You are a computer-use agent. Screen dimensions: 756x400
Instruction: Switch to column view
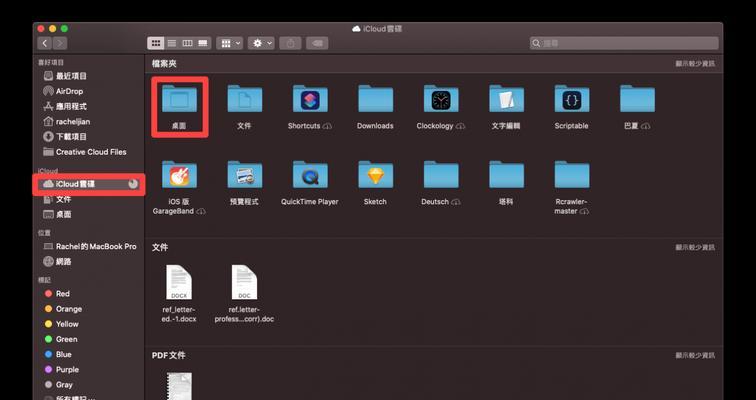(x=187, y=43)
